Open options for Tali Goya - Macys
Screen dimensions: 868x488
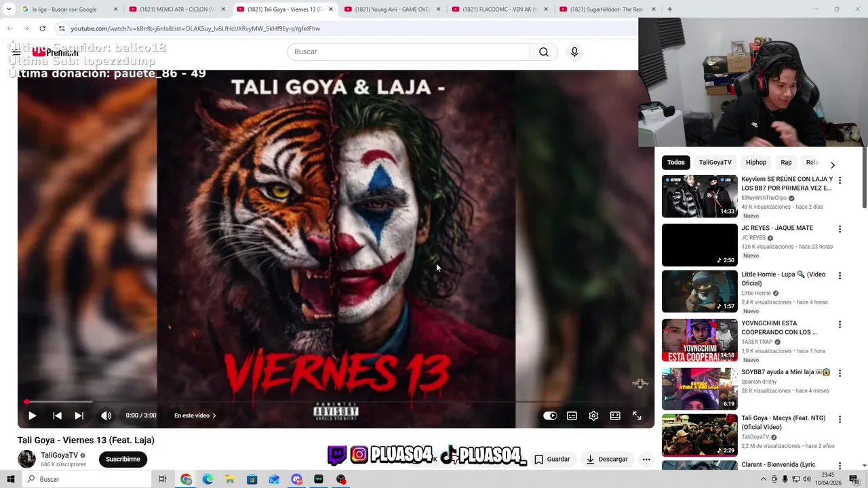click(x=840, y=419)
